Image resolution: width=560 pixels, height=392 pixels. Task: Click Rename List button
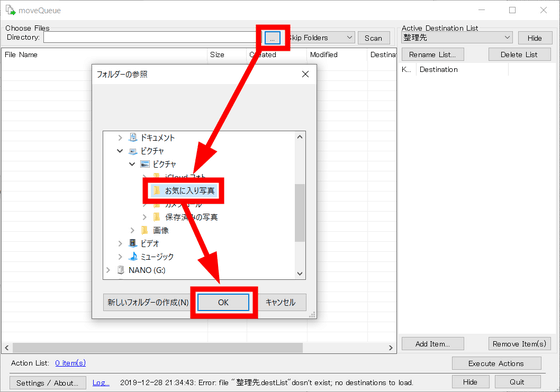[432, 55]
